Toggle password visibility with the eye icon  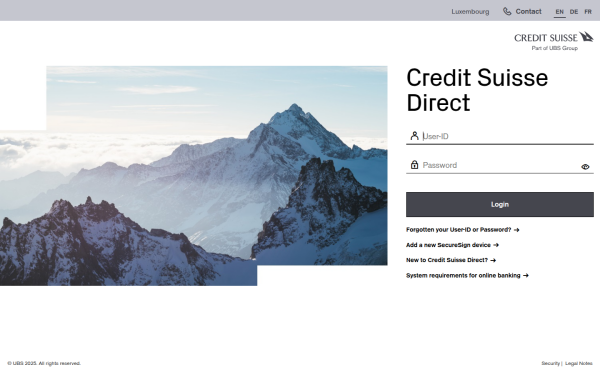click(x=585, y=167)
